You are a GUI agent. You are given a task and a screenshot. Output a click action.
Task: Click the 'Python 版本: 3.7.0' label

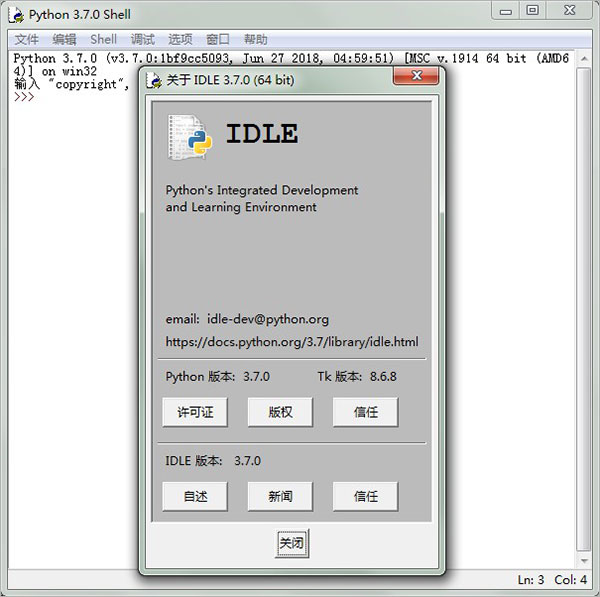click(218, 377)
